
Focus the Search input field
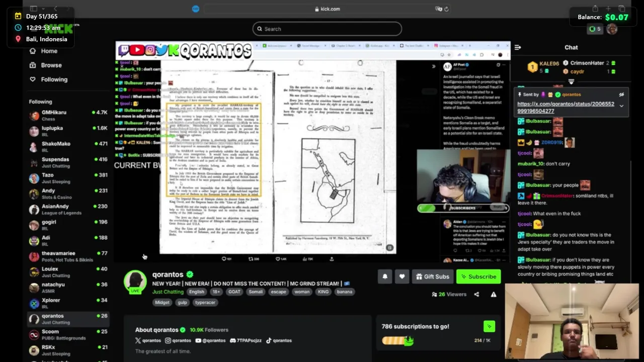tap(327, 29)
